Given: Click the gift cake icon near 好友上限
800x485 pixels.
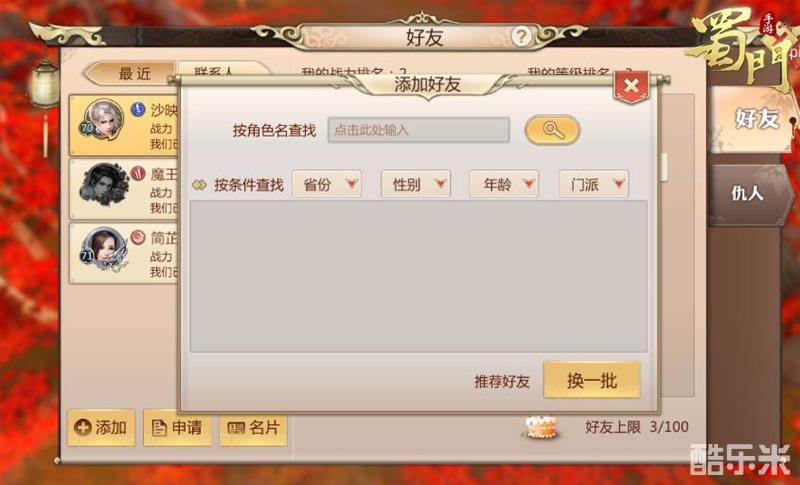Looking at the screenshot, I should point(541,427).
